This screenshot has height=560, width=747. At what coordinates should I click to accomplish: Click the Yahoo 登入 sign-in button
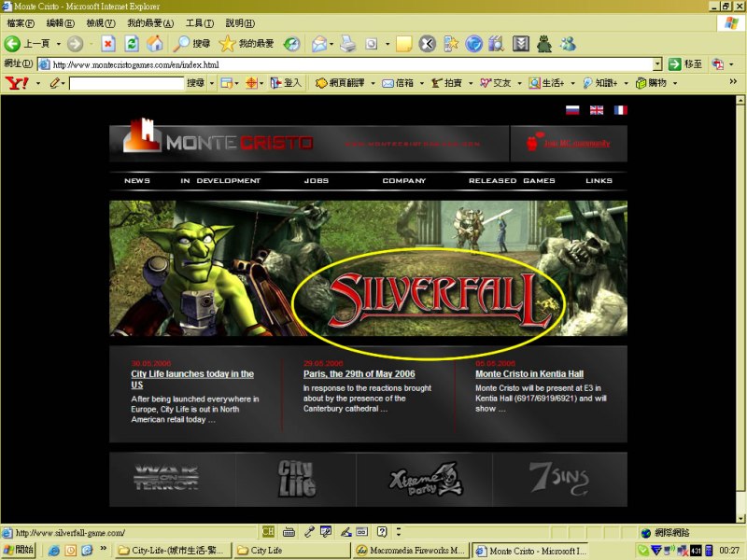(x=286, y=83)
